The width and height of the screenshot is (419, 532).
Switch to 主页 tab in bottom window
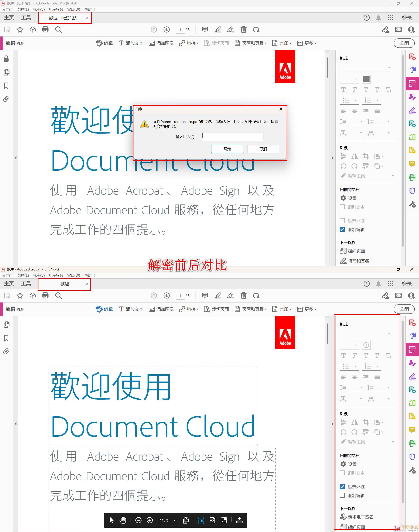click(x=9, y=283)
